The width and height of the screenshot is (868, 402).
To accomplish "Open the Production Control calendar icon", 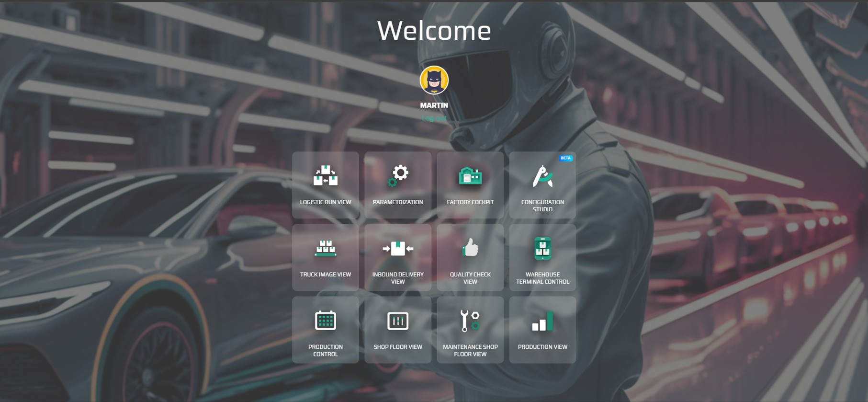I will pyautogui.click(x=326, y=321).
